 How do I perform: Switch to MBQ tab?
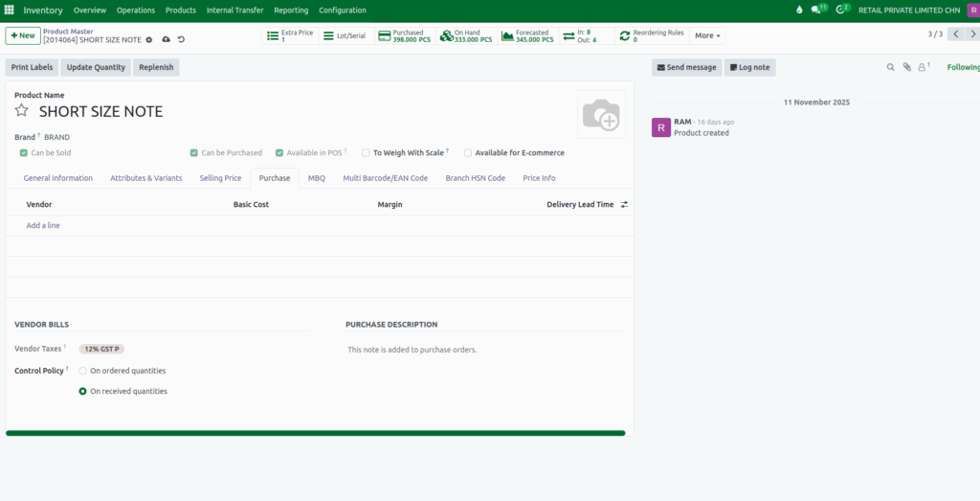click(x=317, y=178)
